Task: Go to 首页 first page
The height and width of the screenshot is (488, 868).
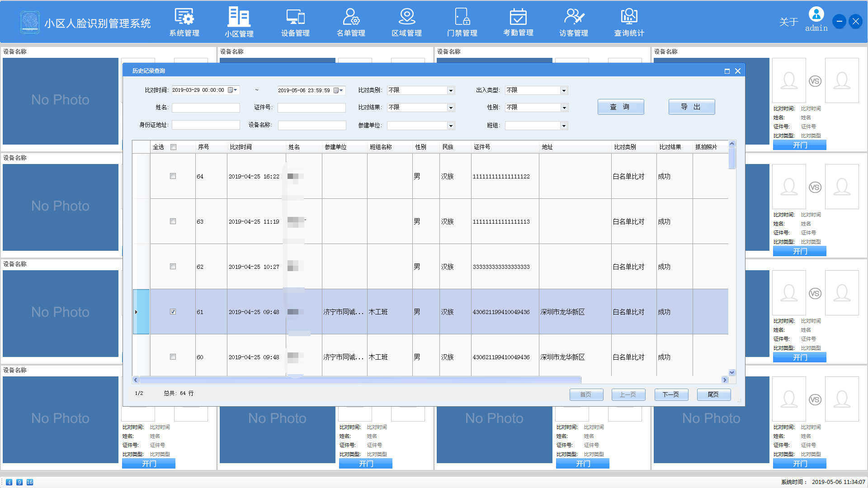Action: coord(586,394)
